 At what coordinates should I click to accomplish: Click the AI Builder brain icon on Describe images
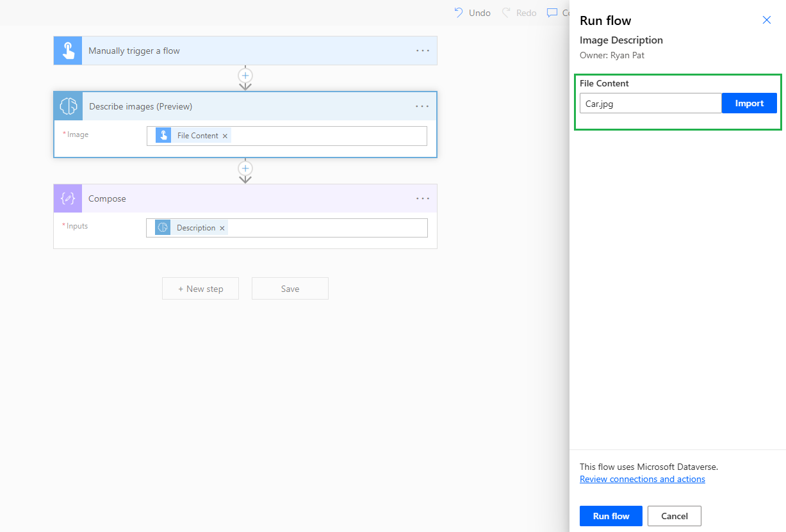point(67,106)
